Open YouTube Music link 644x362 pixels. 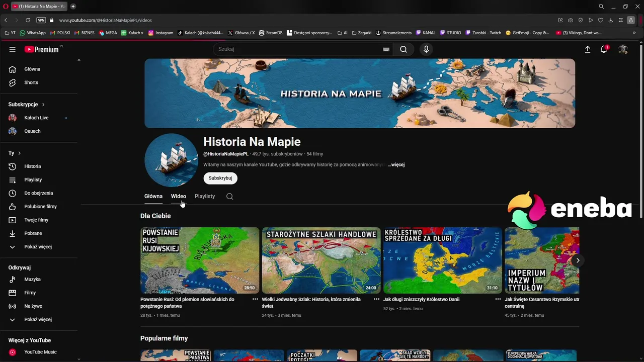(40, 352)
